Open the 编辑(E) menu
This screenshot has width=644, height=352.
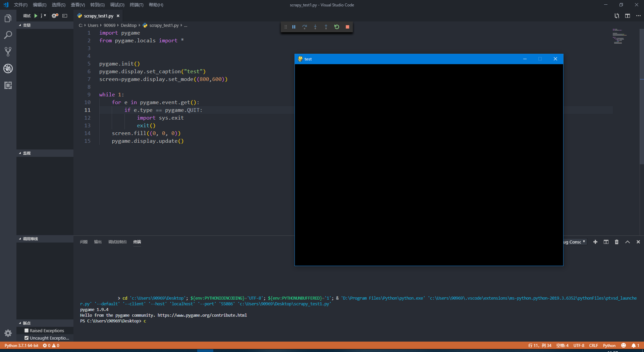[x=40, y=5]
